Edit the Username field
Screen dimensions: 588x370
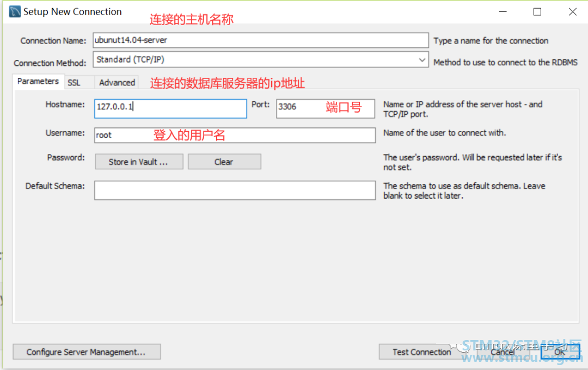[235, 135]
